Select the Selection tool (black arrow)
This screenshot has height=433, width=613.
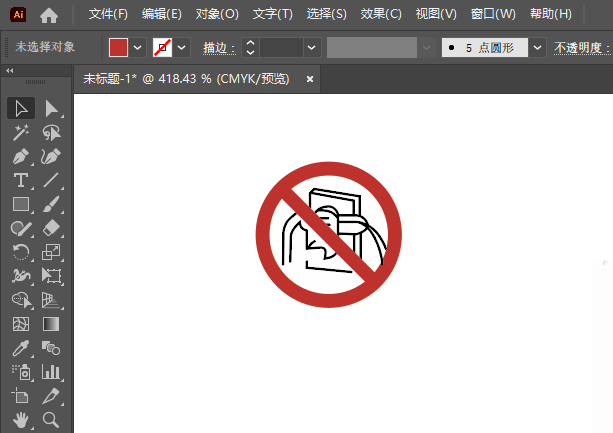coord(21,108)
